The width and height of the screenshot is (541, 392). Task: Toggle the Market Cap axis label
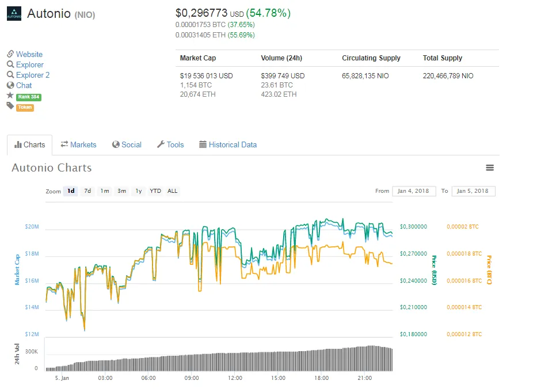pos(17,270)
